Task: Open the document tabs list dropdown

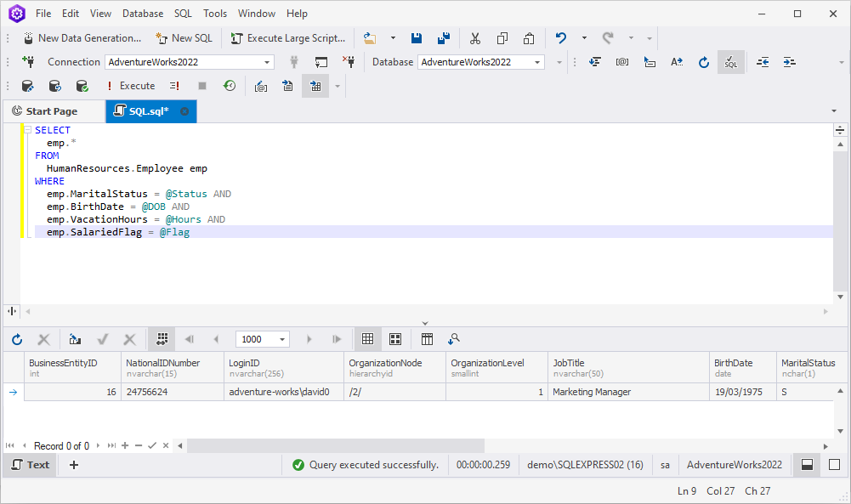Action: (834, 111)
